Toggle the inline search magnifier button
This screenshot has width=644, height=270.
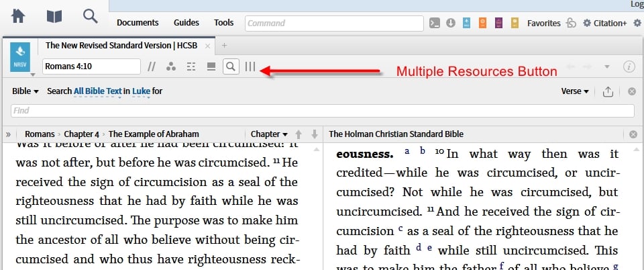tap(231, 66)
